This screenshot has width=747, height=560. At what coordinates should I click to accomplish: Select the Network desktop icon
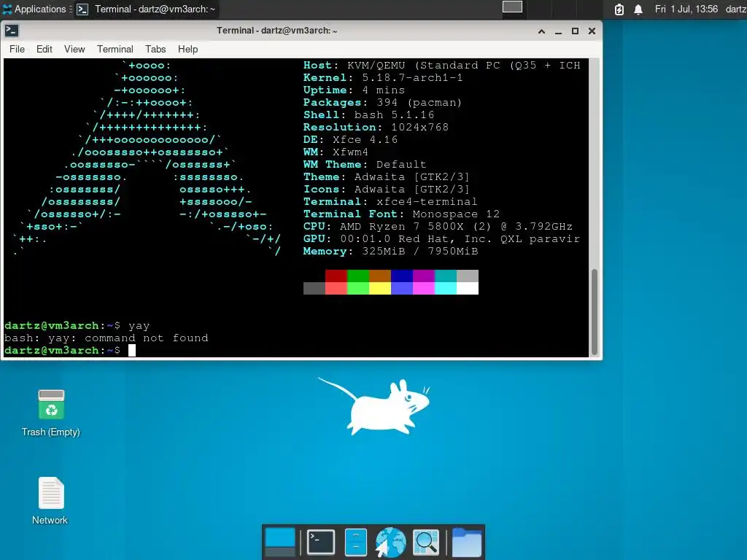point(50,500)
